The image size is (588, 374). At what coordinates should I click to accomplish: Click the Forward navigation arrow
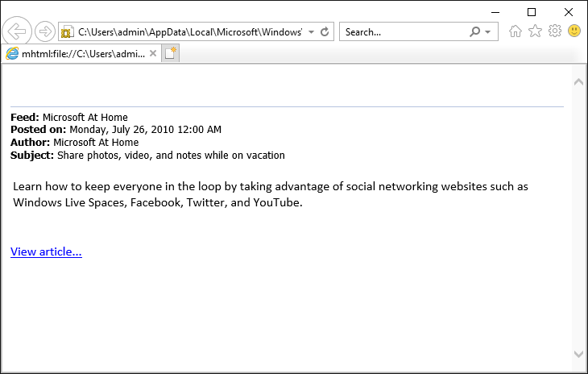(x=45, y=32)
